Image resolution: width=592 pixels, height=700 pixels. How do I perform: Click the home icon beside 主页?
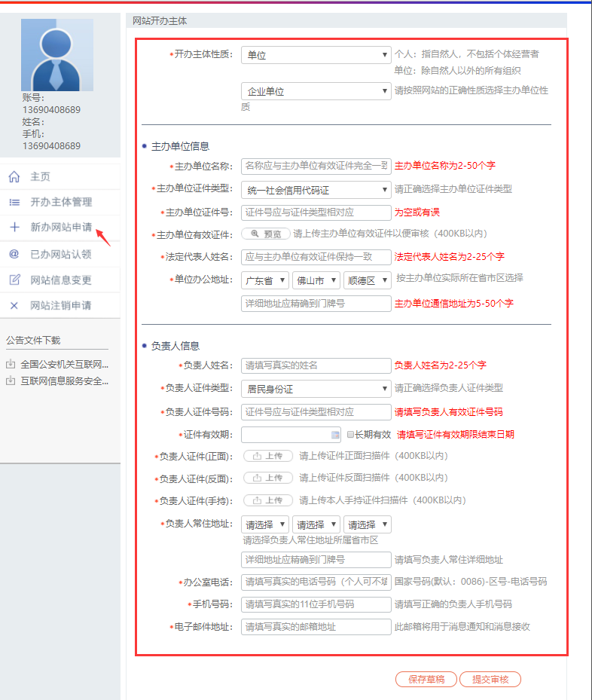[14, 177]
